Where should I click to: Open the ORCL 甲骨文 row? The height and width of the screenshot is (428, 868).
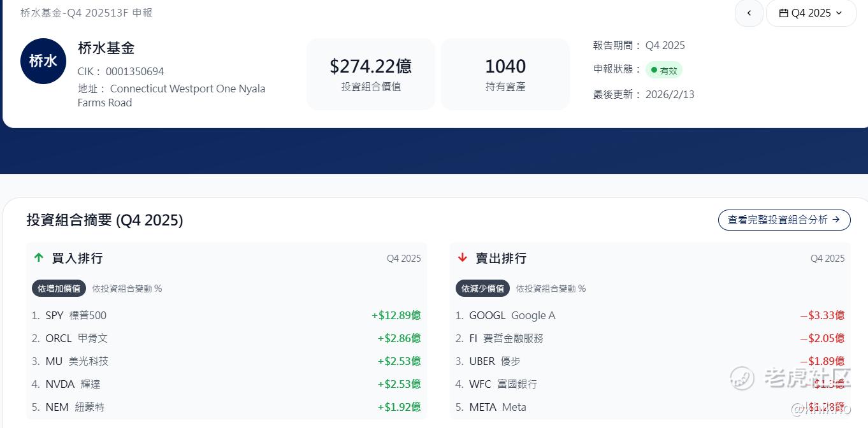pyautogui.click(x=226, y=338)
